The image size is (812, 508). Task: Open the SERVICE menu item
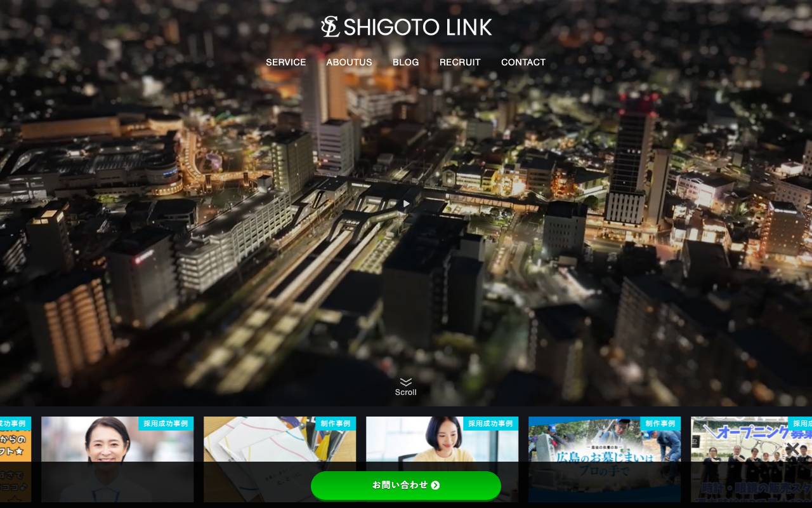click(x=285, y=62)
